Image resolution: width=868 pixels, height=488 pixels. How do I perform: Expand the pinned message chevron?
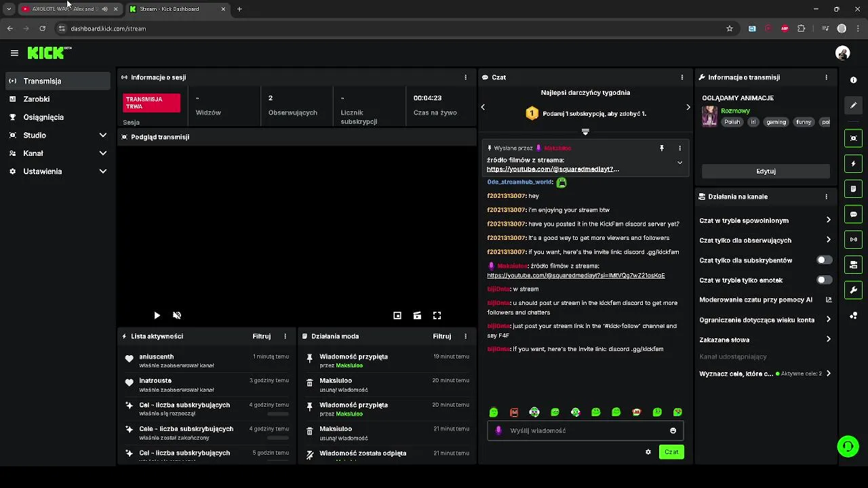679,163
